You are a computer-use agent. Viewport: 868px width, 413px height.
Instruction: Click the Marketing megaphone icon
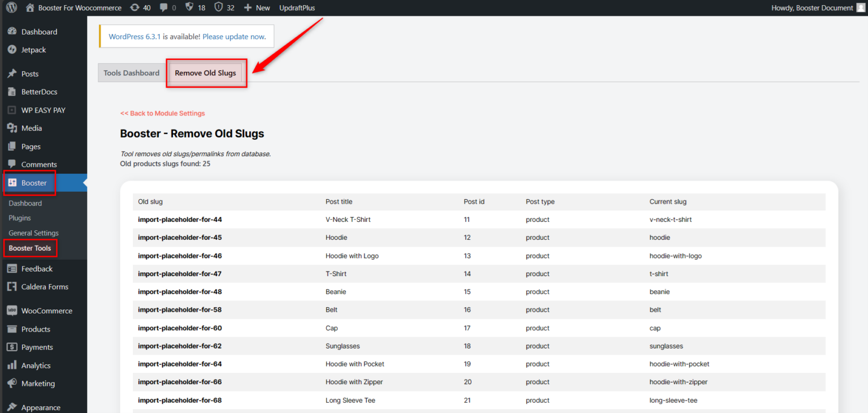pyautogui.click(x=12, y=384)
